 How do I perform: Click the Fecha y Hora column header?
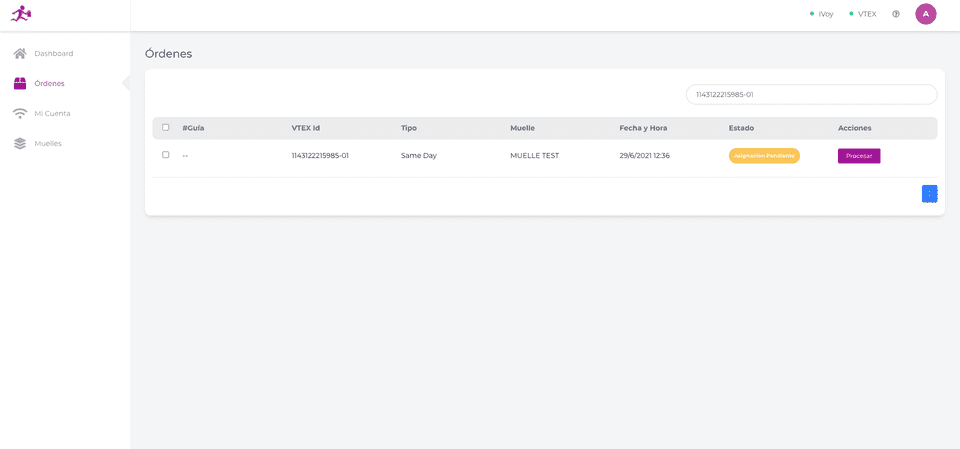click(x=643, y=128)
